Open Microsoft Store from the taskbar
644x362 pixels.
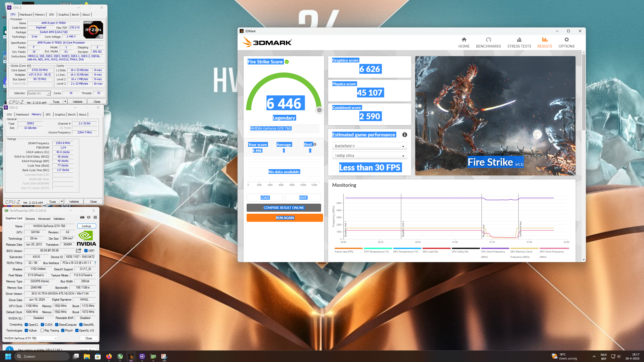click(98, 356)
